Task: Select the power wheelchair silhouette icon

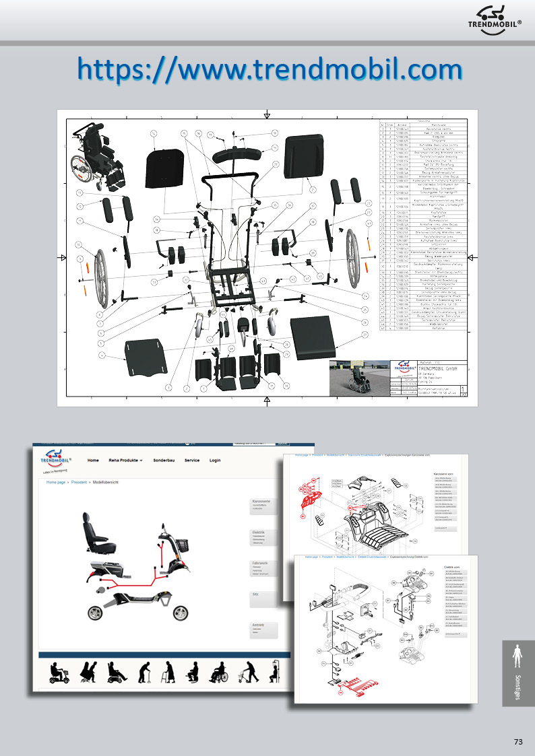Action: pyautogui.click(x=117, y=672)
